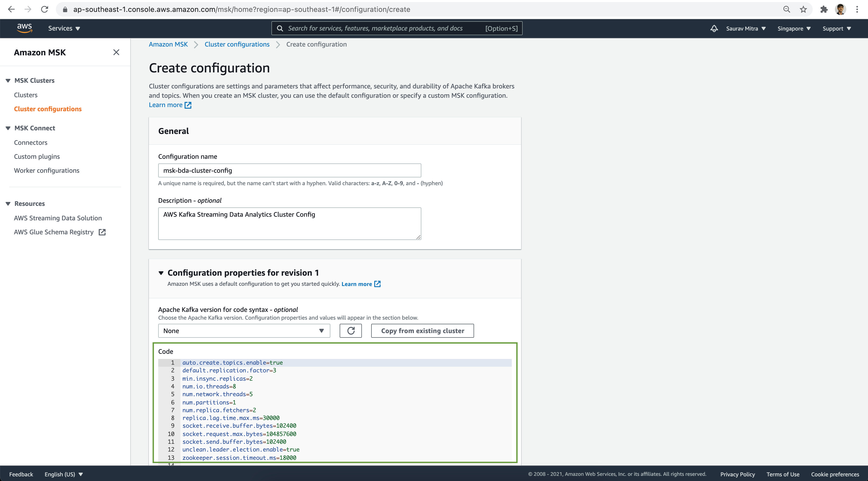Screen dimensions: 868x481
Task: Open AWS Streaming Data Solution
Action: 58,218
